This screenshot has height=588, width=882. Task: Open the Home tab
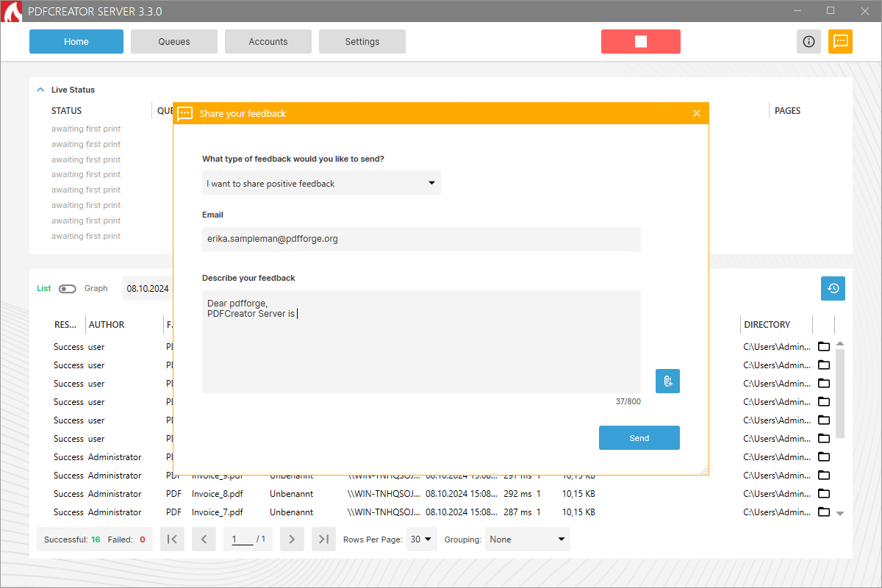pos(76,42)
